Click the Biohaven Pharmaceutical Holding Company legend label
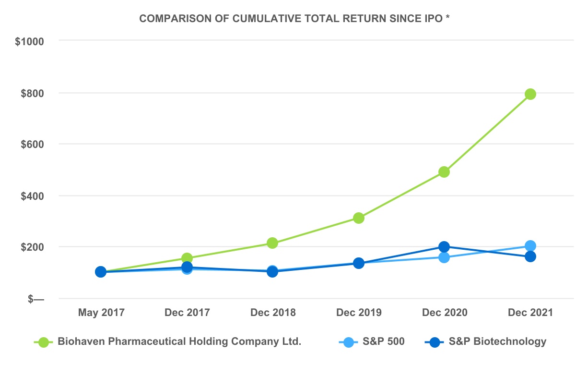Viewport: 588px width, 365px height. pyautogui.click(x=179, y=342)
